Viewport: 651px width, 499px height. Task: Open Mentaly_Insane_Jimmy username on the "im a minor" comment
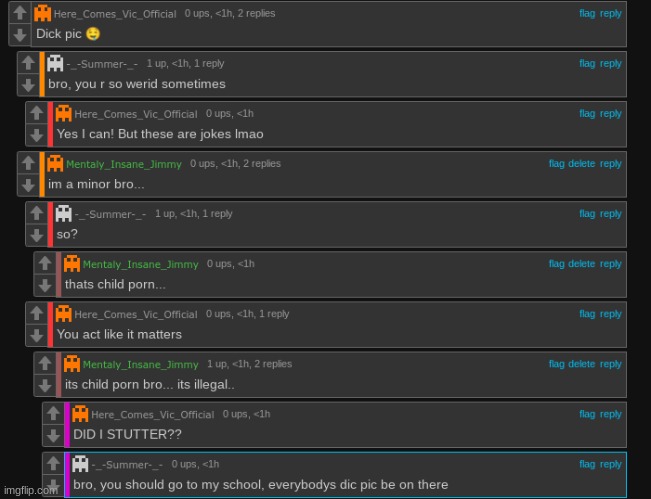click(x=124, y=164)
